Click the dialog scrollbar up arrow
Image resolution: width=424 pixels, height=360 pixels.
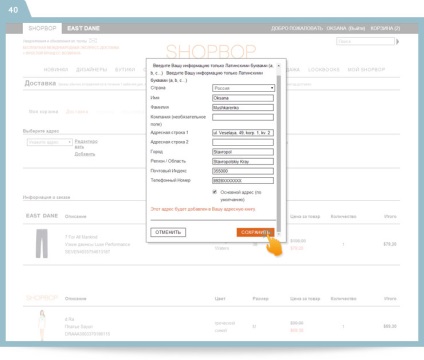pos(279,66)
